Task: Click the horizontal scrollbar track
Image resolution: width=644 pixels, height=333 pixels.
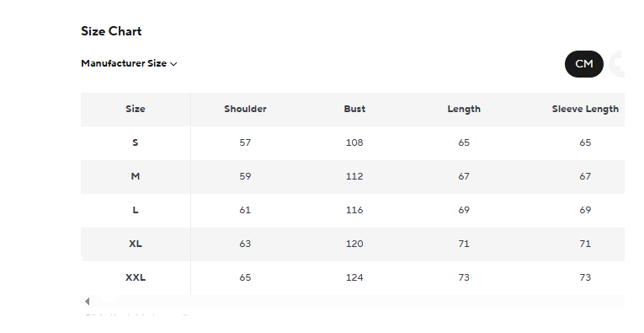Action: [x=357, y=301]
